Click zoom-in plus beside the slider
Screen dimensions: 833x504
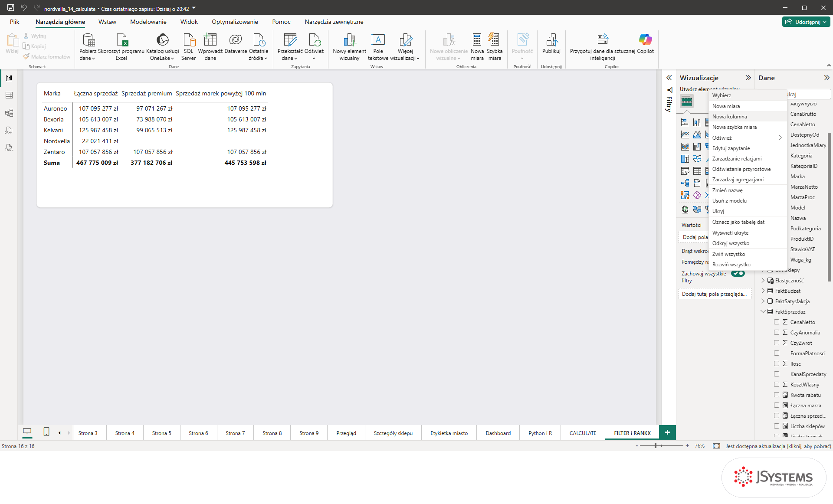(687, 446)
